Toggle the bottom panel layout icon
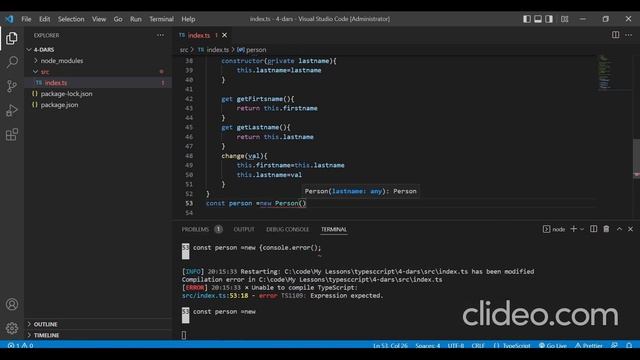 [538, 19]
